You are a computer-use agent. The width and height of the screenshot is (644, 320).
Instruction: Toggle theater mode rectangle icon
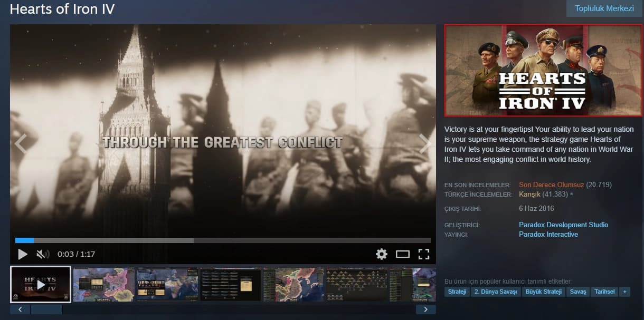(403, 254)
